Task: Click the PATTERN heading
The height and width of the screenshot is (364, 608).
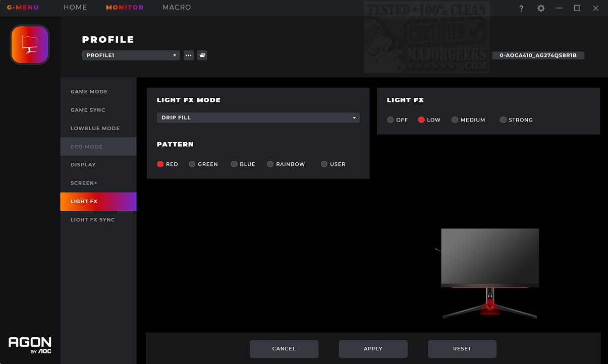Action: click(x=175, y=144)
